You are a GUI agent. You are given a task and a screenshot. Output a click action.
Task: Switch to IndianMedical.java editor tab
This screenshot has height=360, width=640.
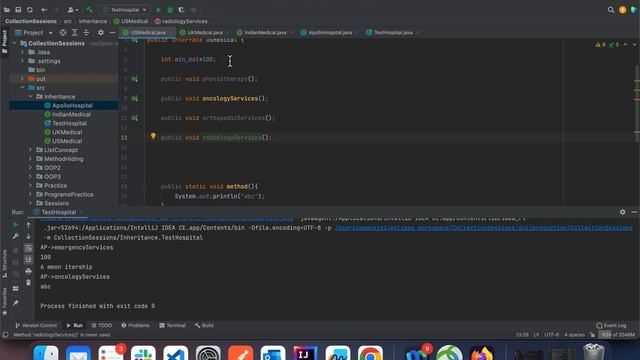265,33
